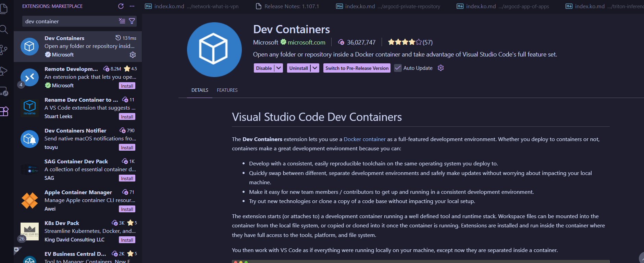
Task: Select K8s Dev Pack extension icon
Action: coord(29,231)
